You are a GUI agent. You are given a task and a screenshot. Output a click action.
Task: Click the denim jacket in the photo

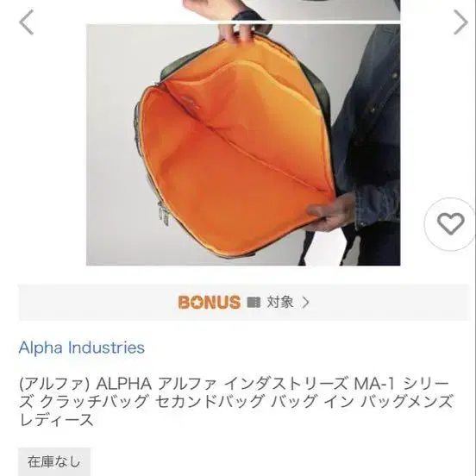[x=369, y=128]
